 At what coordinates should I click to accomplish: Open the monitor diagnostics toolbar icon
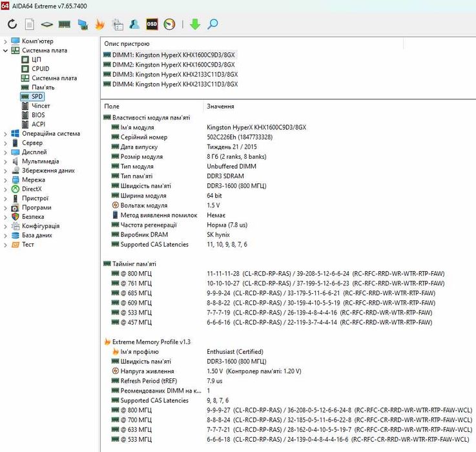click(83, 25)
